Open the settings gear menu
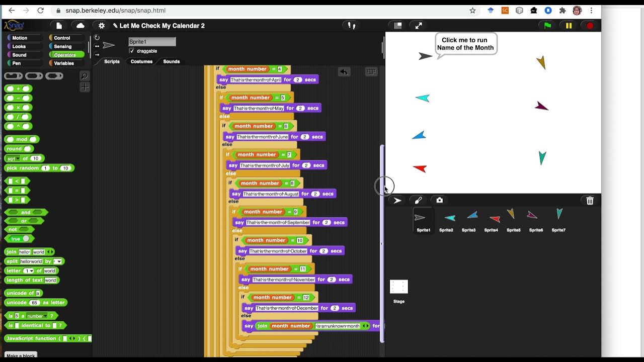This screenshot has width=644, height=362. tap(102, 26)
